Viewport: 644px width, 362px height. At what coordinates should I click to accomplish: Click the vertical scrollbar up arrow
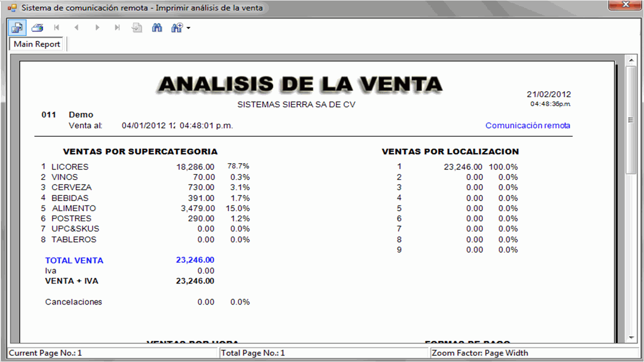point(631,60)
